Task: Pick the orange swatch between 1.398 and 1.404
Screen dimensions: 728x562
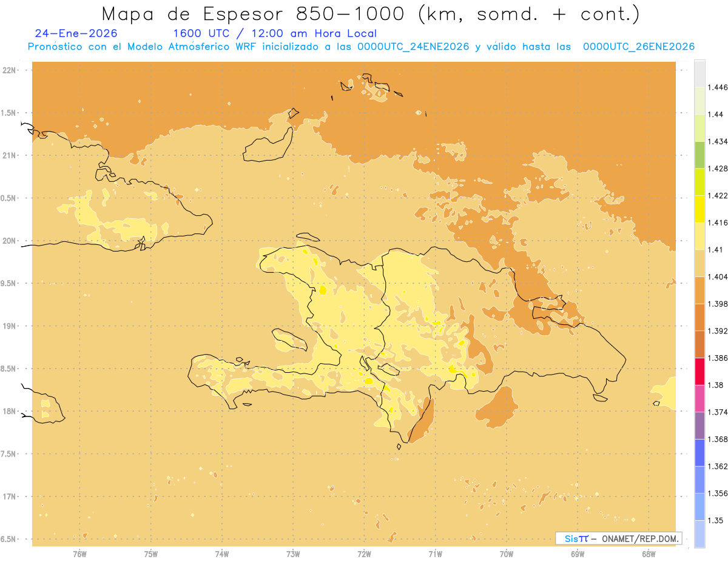Action: click(x=699, y=290)
